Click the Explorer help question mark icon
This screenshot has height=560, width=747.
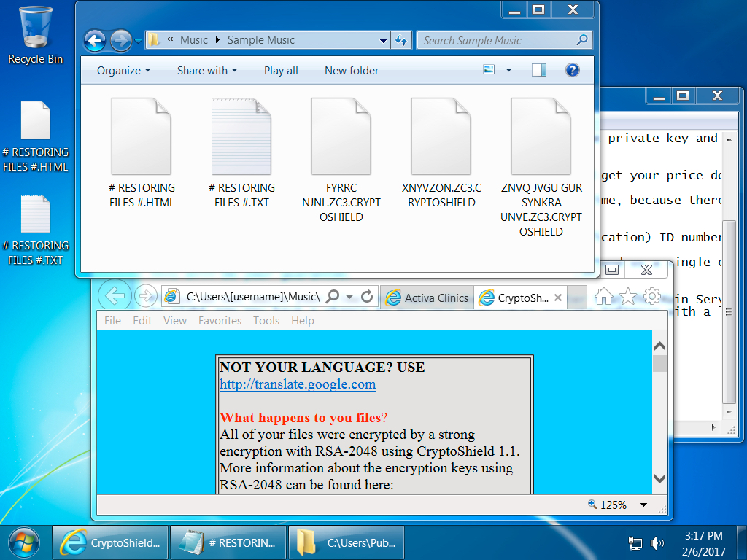pos(573,70)
